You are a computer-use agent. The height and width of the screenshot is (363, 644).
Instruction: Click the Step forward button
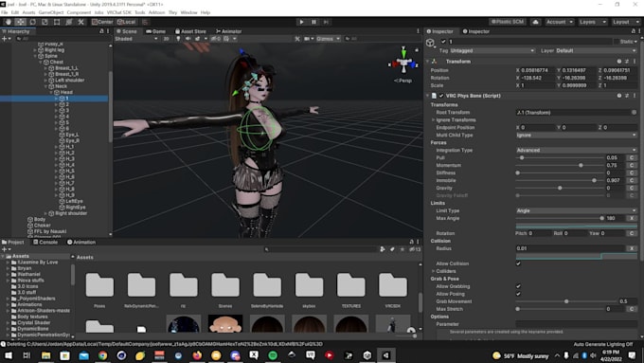[326, 22]
